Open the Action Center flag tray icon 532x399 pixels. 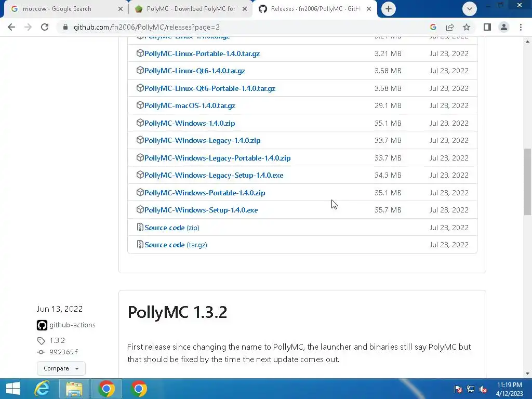(x=458, y=389)
